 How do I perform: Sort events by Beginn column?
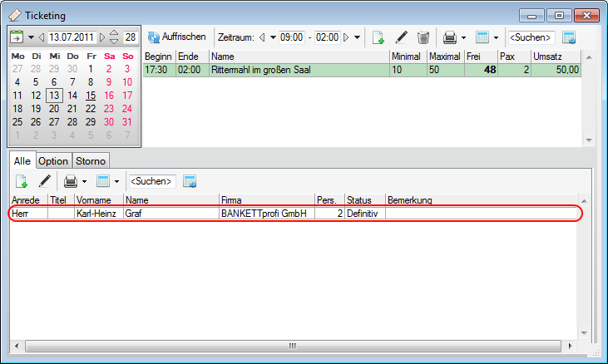pos(159,57)
